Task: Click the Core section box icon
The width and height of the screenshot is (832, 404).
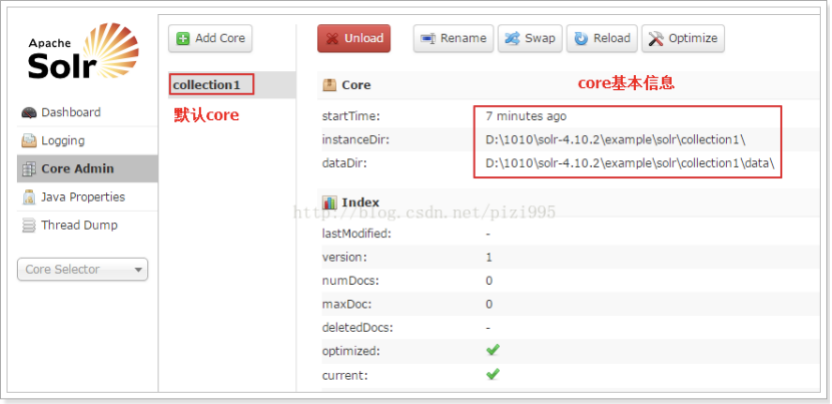Action: (330, 85)
